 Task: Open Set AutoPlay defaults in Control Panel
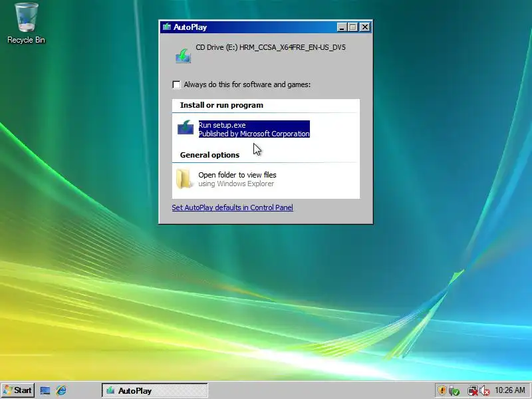point(232,207)
